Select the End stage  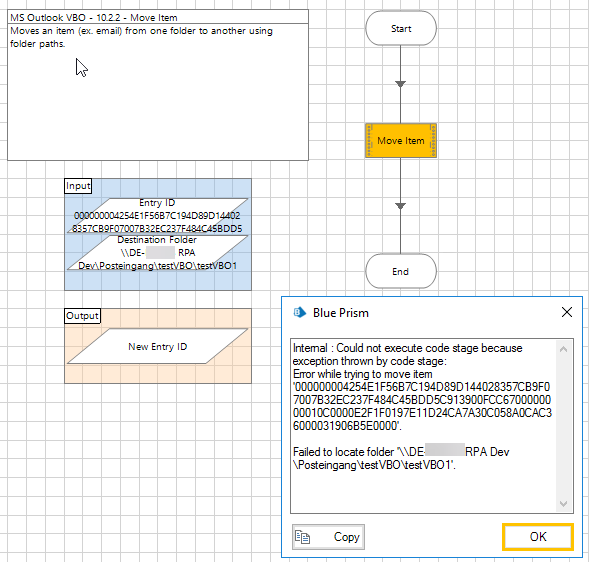click(401, 271)
